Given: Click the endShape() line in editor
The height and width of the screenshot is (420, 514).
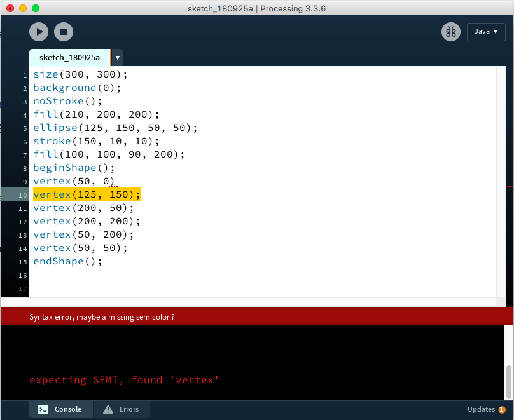Looking at the screenshot, I should coord(67,261).
